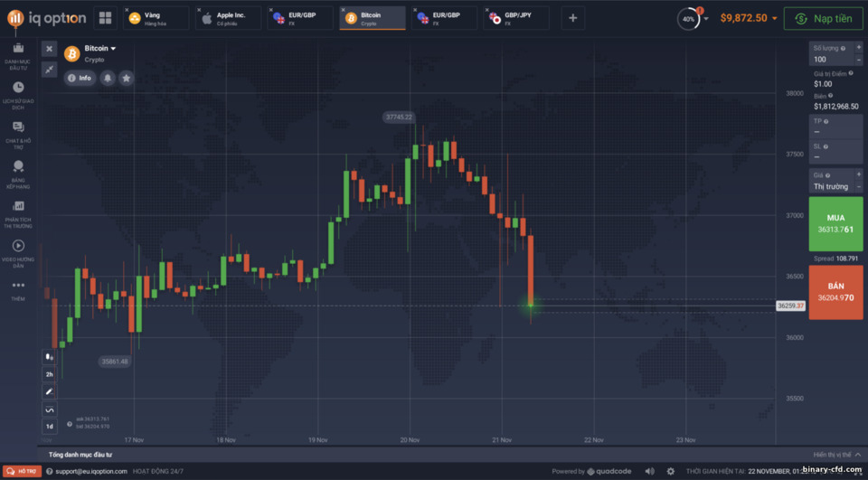The image size is (868, 480).
Task: Add Bitcoin to favorites with star
Action: click(127, 78)
